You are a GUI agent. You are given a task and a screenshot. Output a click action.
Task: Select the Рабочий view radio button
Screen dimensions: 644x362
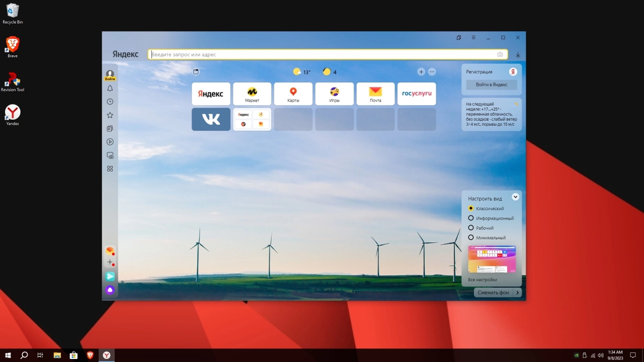(x=471, y=228)
